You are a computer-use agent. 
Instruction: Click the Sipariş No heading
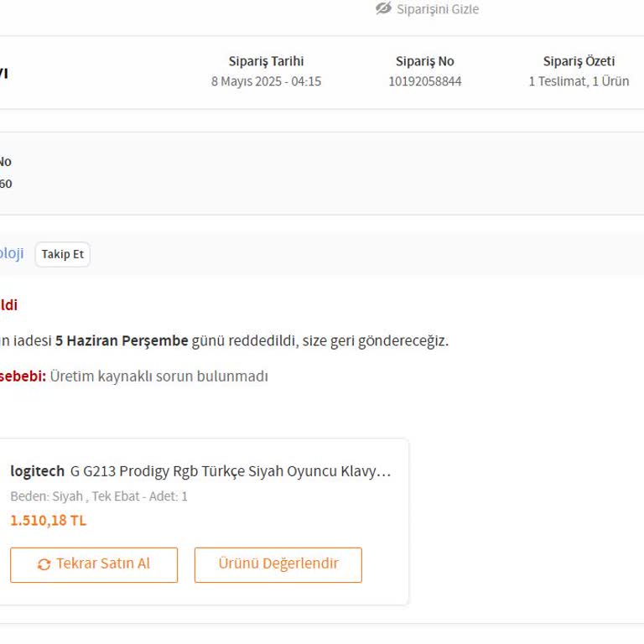click(424, 61)
